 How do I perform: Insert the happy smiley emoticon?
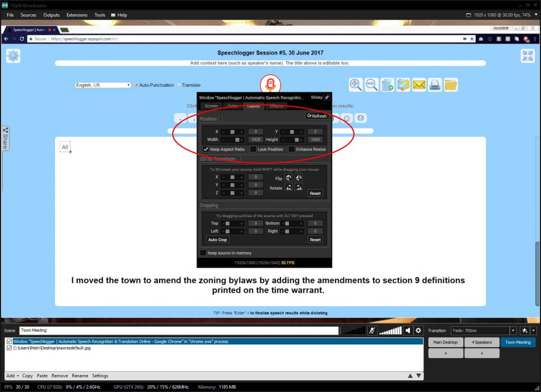[x=347, y=118]
